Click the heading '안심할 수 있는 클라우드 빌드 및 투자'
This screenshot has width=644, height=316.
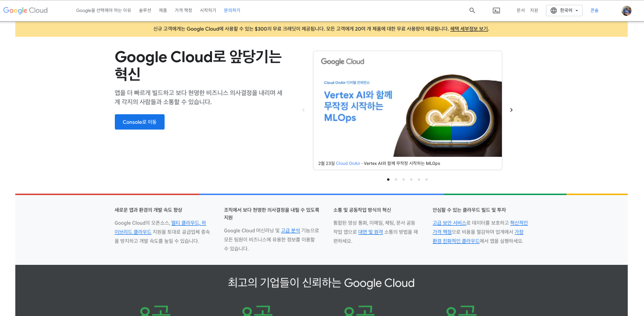point(469,210)
